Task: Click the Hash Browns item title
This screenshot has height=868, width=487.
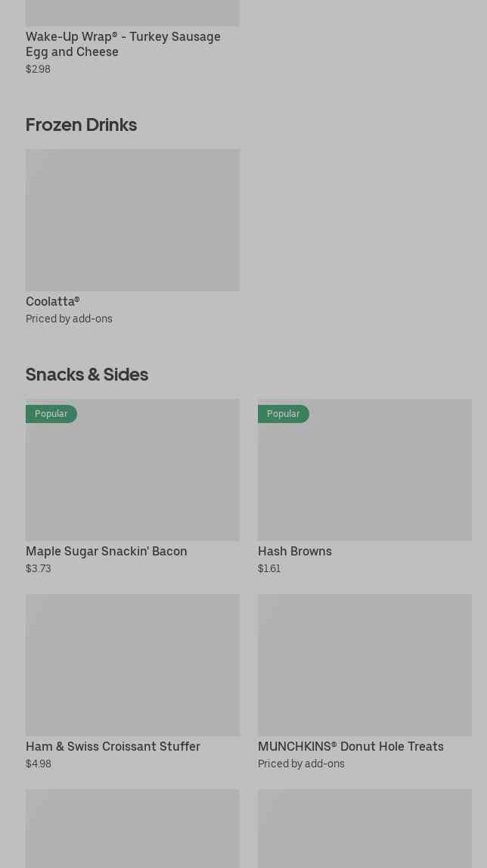Action: coord(295,551)
